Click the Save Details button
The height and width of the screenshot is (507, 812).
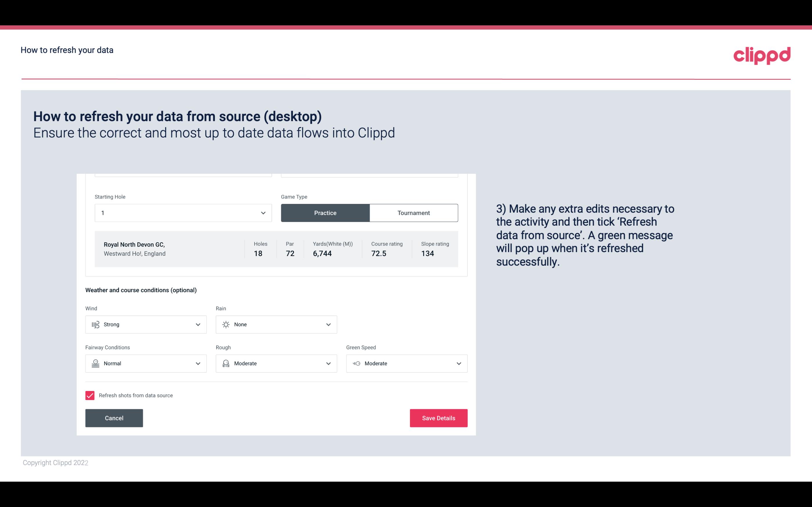coord(438,418)
